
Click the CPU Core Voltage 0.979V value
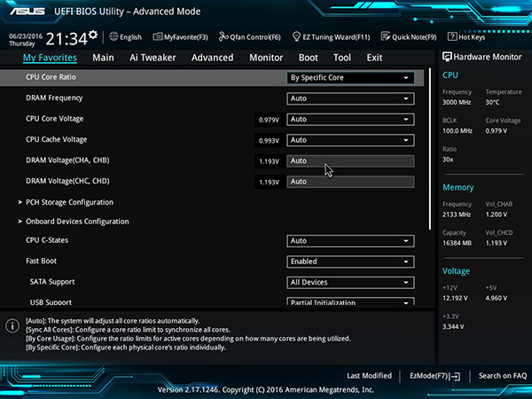tap(269, 120)
